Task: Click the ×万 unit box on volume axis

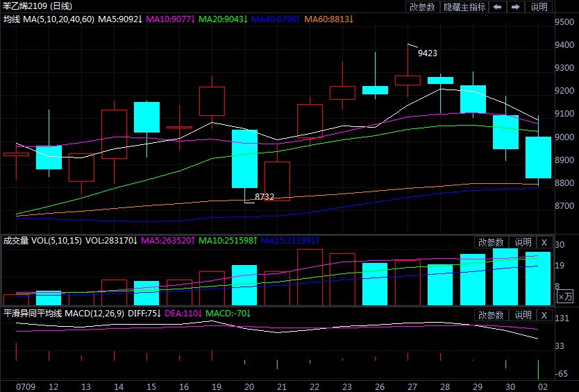Action: [x=565, y=296]
